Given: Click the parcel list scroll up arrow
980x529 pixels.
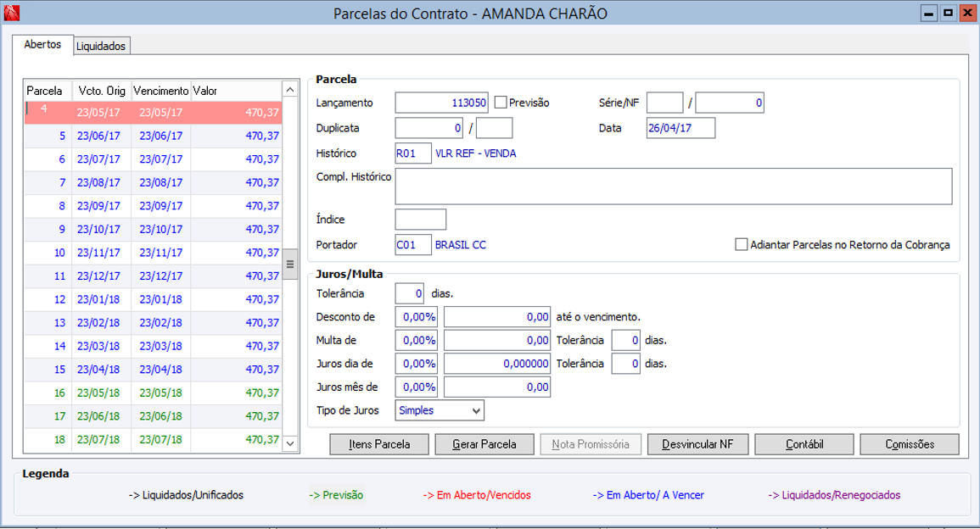Looking at the screenshot, I should tap(290, 90).
